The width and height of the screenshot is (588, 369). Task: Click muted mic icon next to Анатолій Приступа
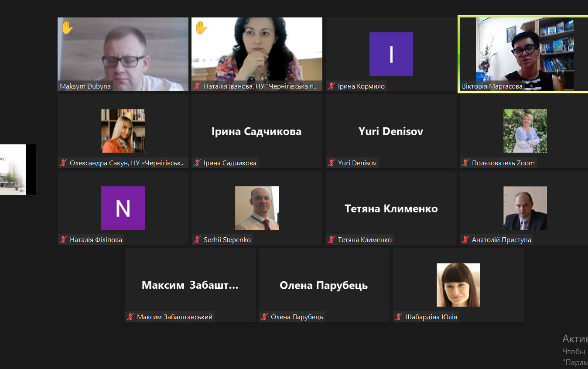[x=465, y=240]
